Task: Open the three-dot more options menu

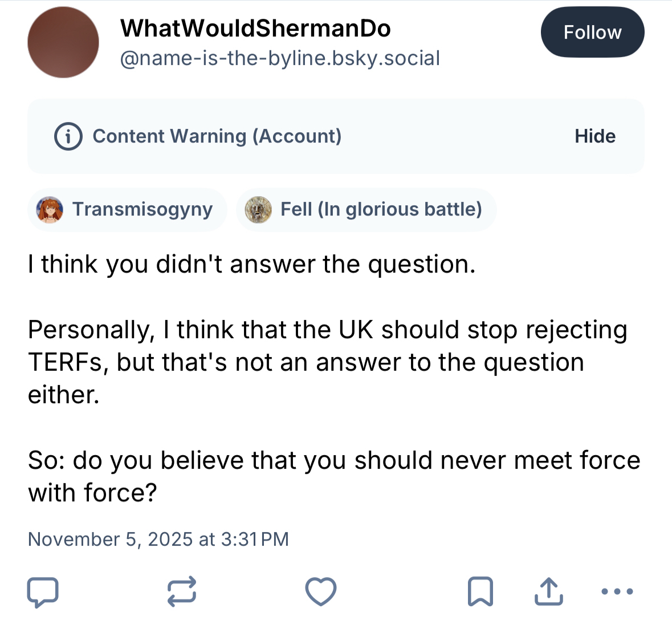Action: point(617,591)
